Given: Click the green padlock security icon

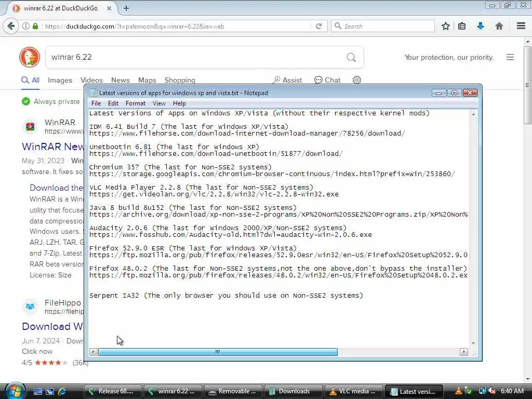Looking at the screenshot, I should pos(35,26).
